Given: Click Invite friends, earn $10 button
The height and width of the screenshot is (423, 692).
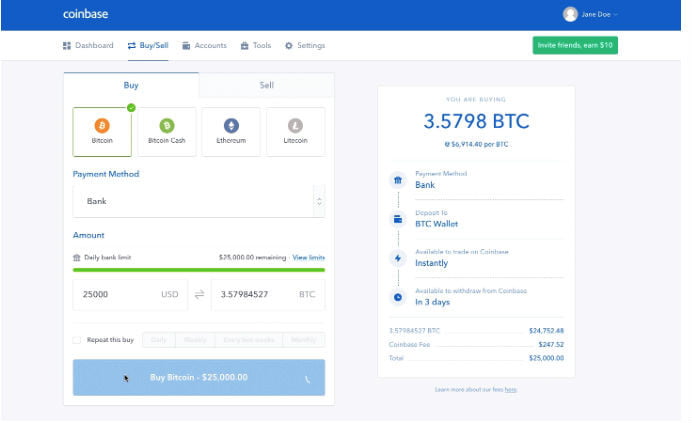Looking at the screenshot, I should pyautogui.click(x=575, y=46).
